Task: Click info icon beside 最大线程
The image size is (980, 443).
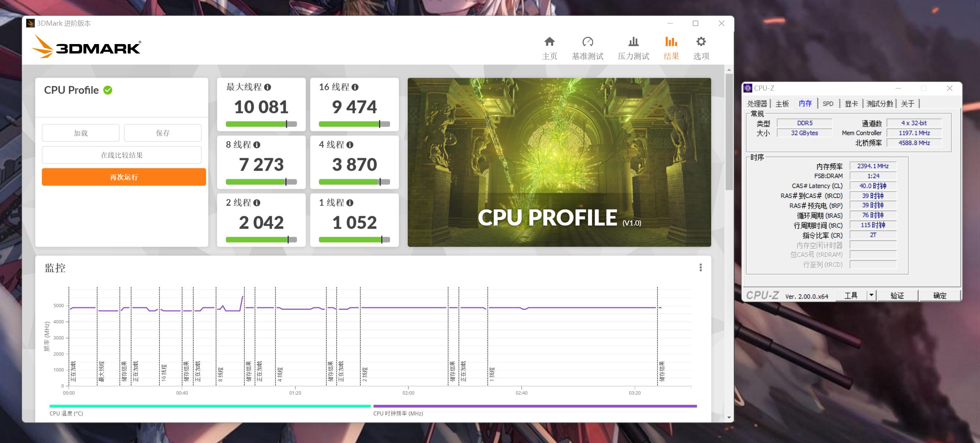Action: 267,87
